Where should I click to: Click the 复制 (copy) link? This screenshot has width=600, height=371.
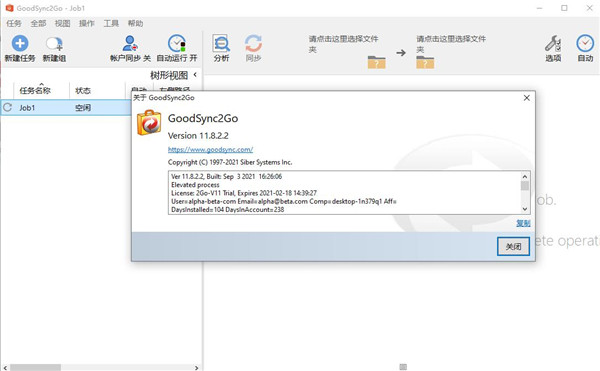coord(523,223)
